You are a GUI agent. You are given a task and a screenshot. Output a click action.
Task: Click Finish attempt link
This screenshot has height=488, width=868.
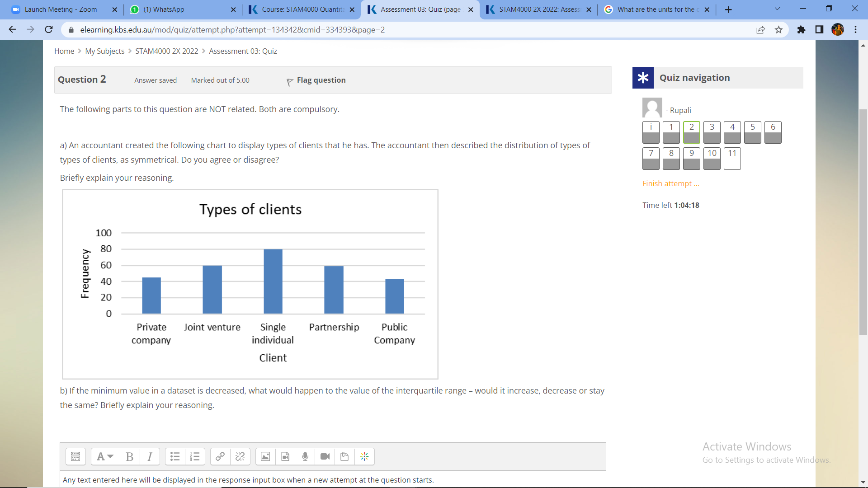click(670, 183)
